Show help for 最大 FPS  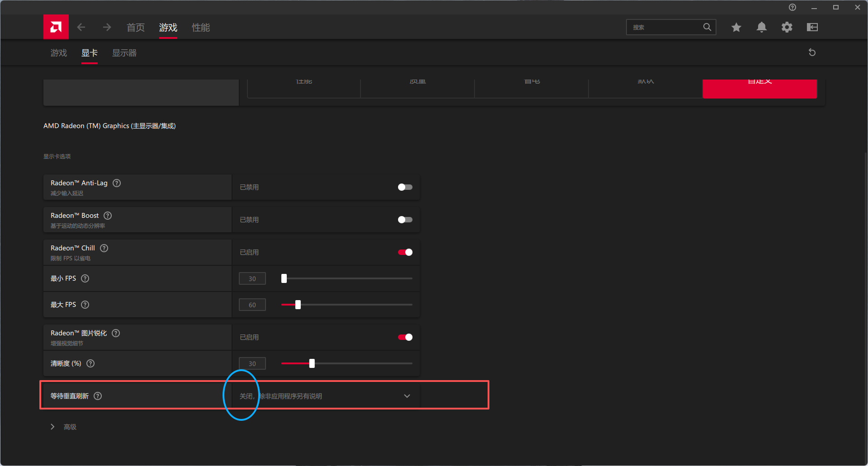(85, 305)
